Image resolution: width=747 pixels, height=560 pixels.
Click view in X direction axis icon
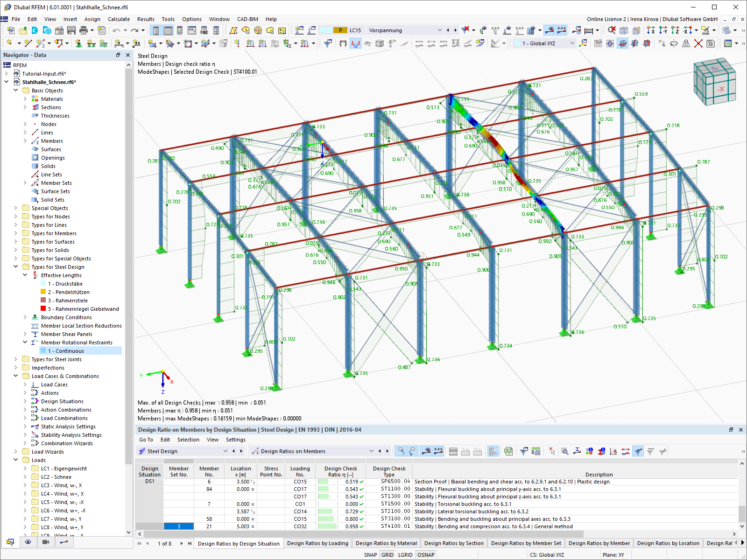(651, 30)
